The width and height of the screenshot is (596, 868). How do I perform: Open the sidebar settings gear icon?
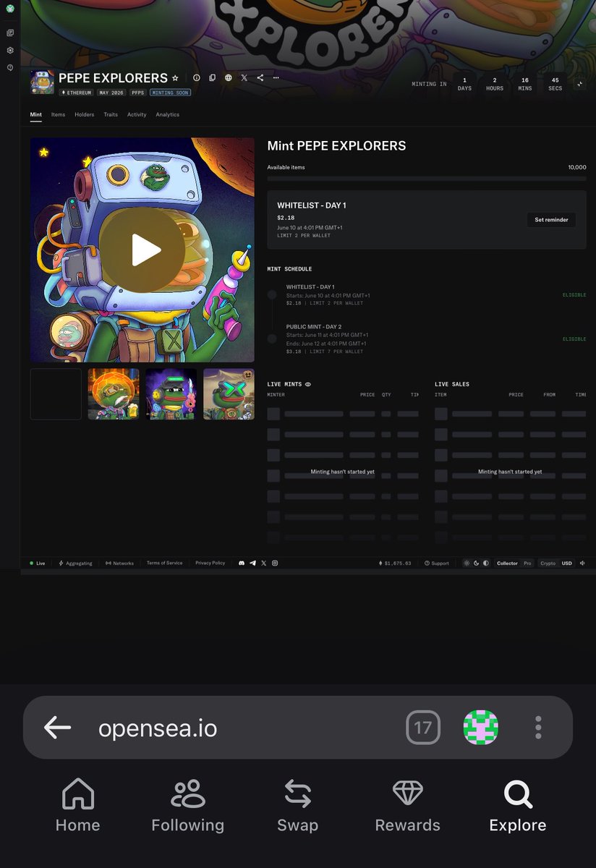[10, 51]
